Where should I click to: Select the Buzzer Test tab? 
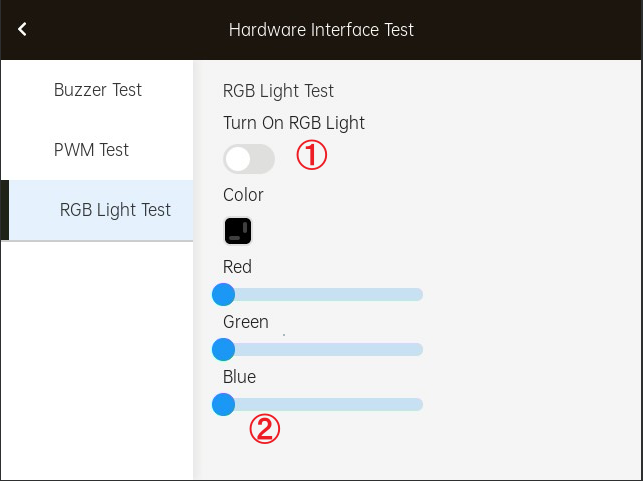(97, 90)
